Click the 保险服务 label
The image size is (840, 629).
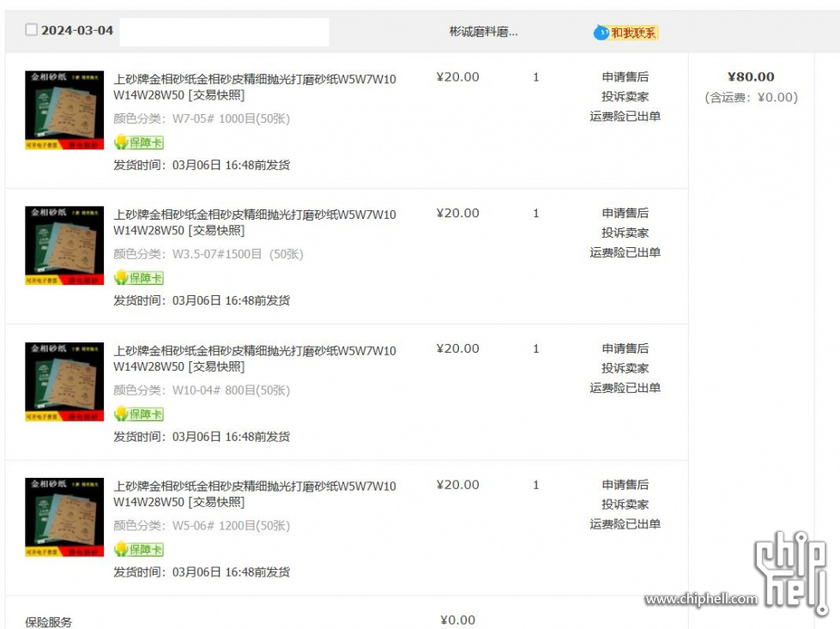48,622
